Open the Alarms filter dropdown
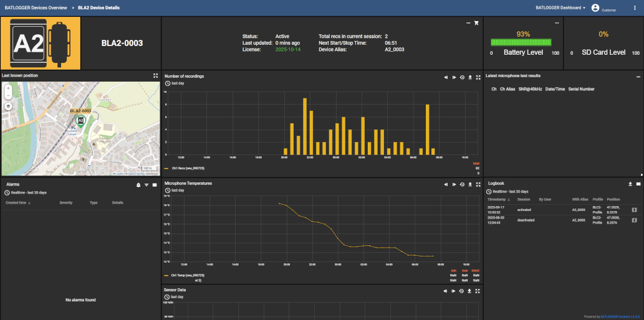The image size is (644, 320). [x=147, y=185]
